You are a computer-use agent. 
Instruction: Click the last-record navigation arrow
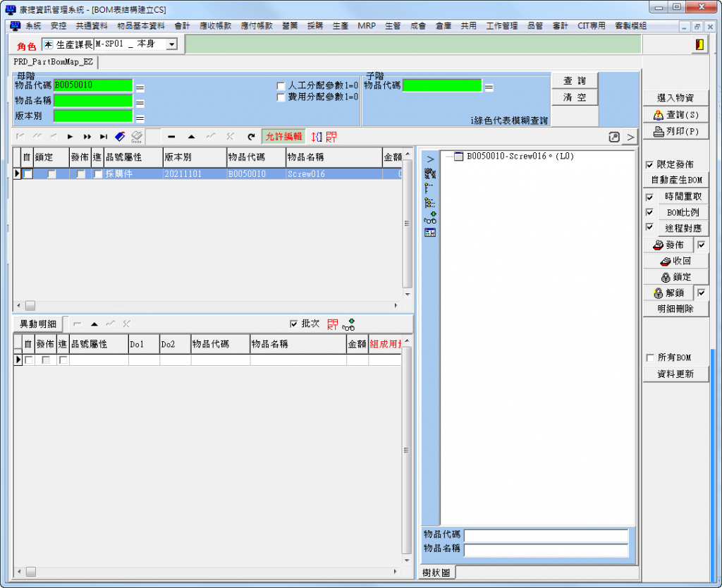click(104, 136)
